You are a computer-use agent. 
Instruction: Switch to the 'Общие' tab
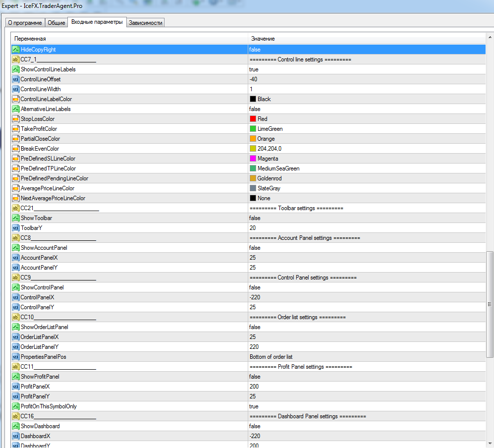pos(56,23)
